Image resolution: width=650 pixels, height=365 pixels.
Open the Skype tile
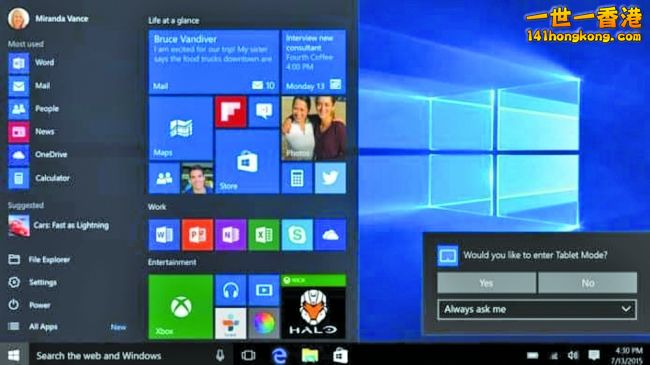click(x=297, y=235)
